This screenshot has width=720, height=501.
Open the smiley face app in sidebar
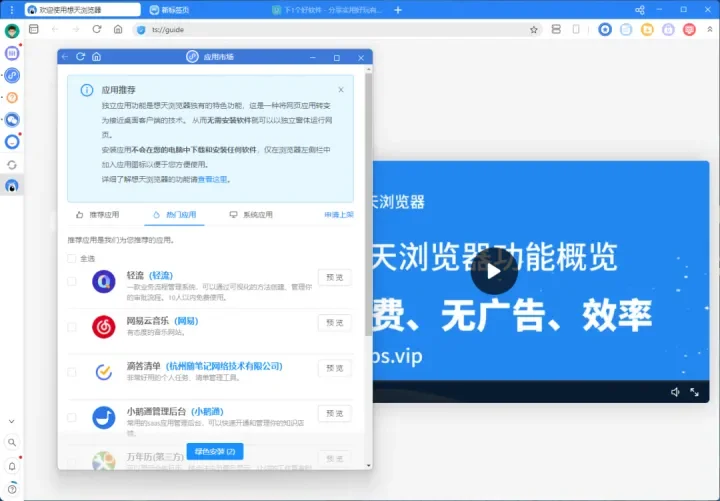[12, 142]
